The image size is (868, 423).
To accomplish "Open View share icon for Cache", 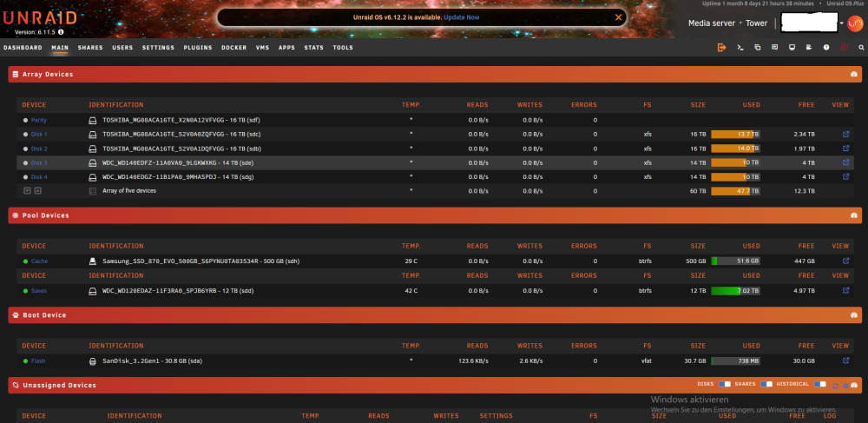I will click(845, 261).
